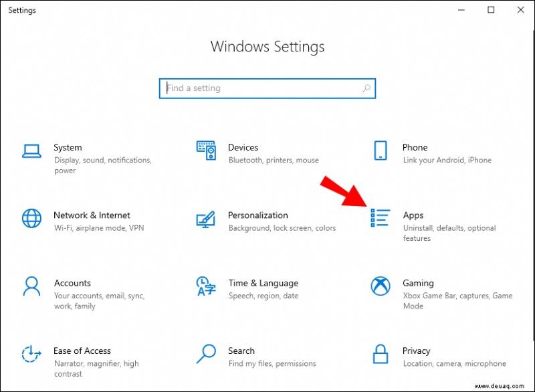Screen dimensions: 535x392
Task: Click 'Bluetooth, printers, mouse' description
Action: coord(274,160)
